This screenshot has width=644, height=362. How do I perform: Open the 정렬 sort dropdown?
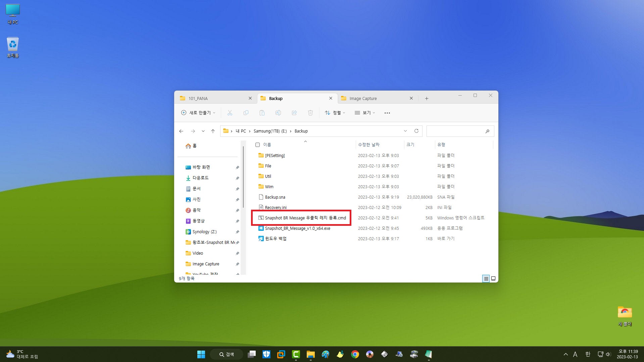click(x=335, y=113)
